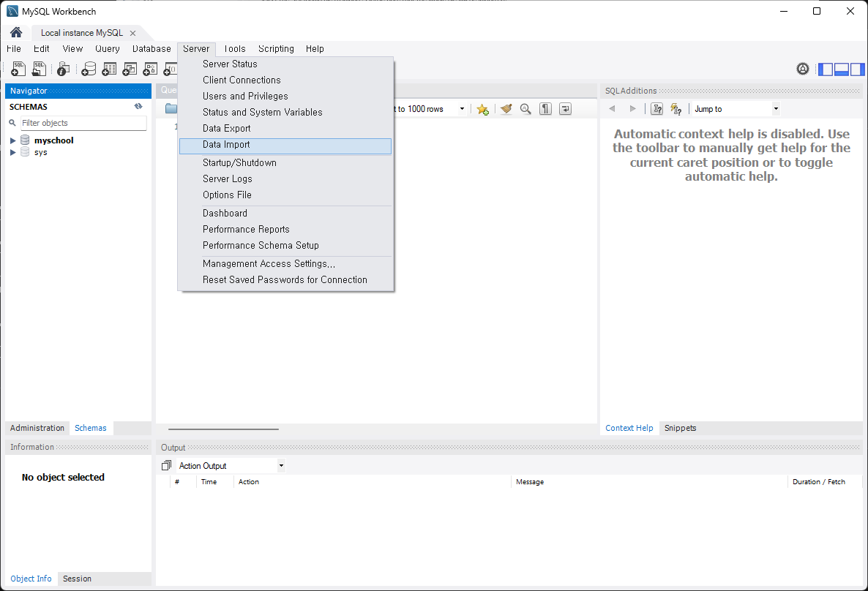Go back arrow in SQL Additions
This screenshot has width=868, height=591.
(x=612, y=109)
